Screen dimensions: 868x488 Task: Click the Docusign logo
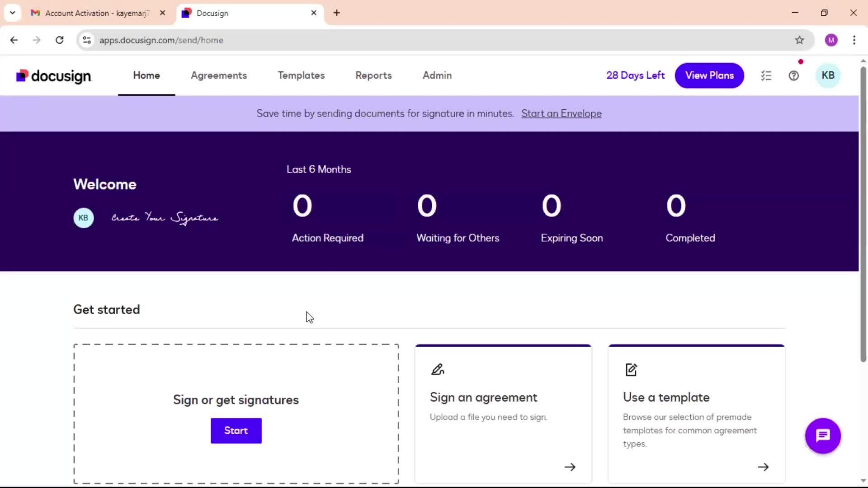(x=54, y=76)
